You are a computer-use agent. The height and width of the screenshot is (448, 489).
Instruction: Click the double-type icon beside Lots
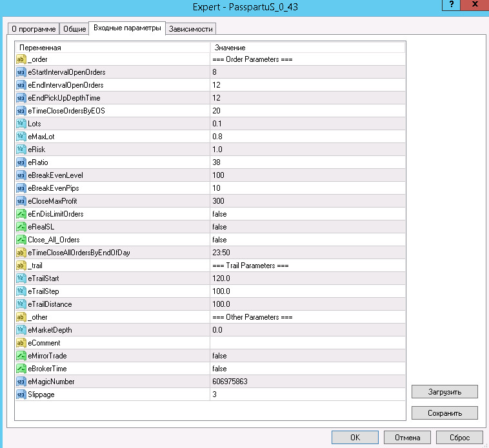[x=21, y=124]
